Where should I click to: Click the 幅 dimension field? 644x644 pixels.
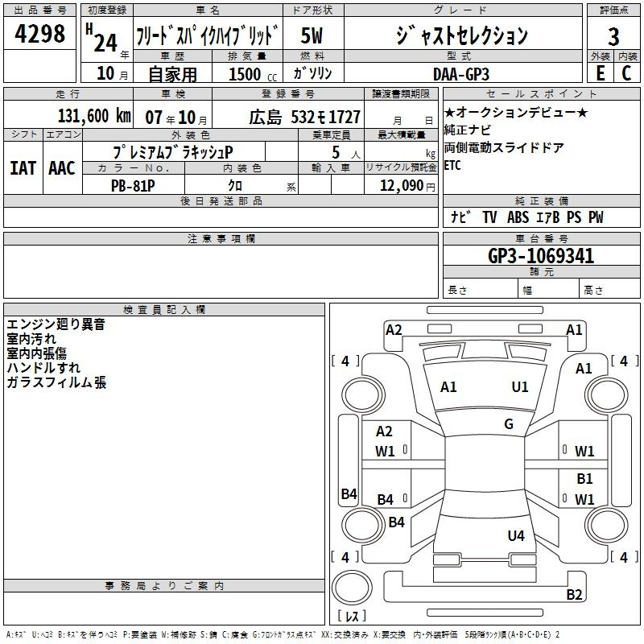(x=548, y=288)
